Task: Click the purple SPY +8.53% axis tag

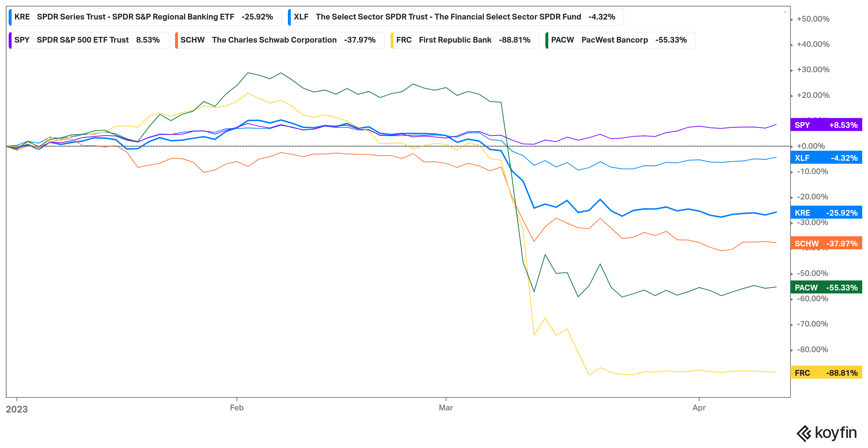Action: 826,125
